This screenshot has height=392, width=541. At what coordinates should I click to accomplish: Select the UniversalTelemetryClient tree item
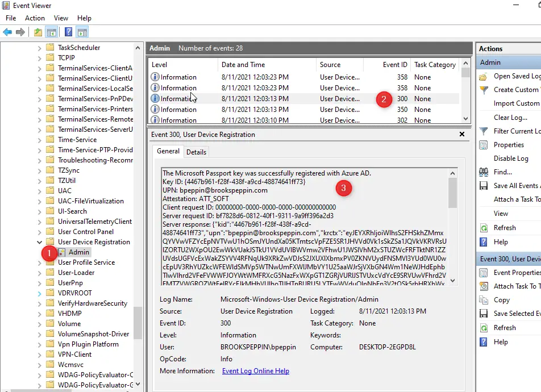pos(94,222)
